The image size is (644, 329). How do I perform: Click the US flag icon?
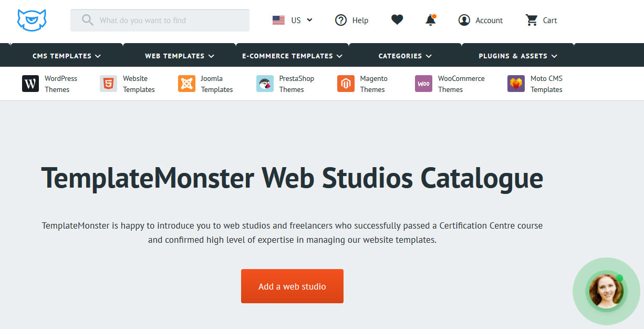[x=278, y=20]
